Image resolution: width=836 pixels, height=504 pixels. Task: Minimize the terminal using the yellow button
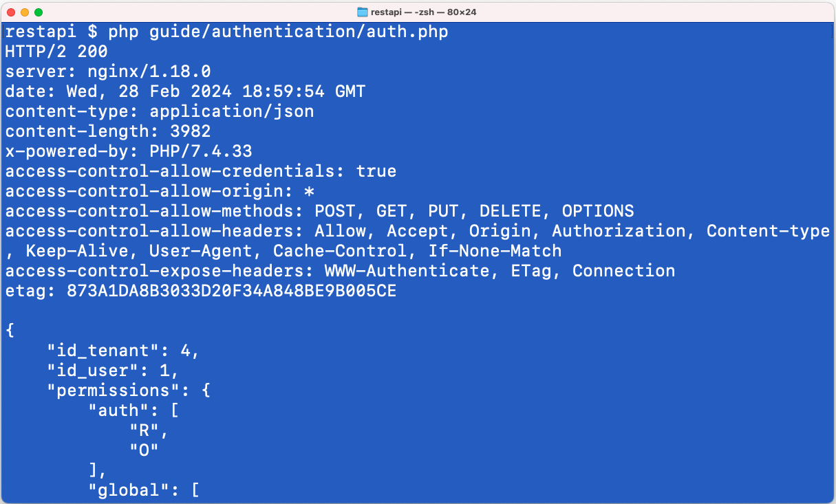pyautogui.click(x=25, y=12)
